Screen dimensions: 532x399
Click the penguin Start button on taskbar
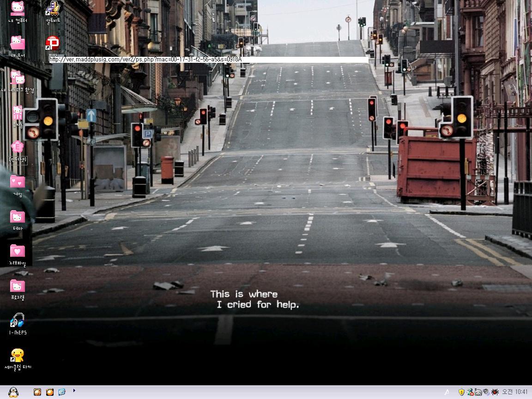click(x=13, y=392)
